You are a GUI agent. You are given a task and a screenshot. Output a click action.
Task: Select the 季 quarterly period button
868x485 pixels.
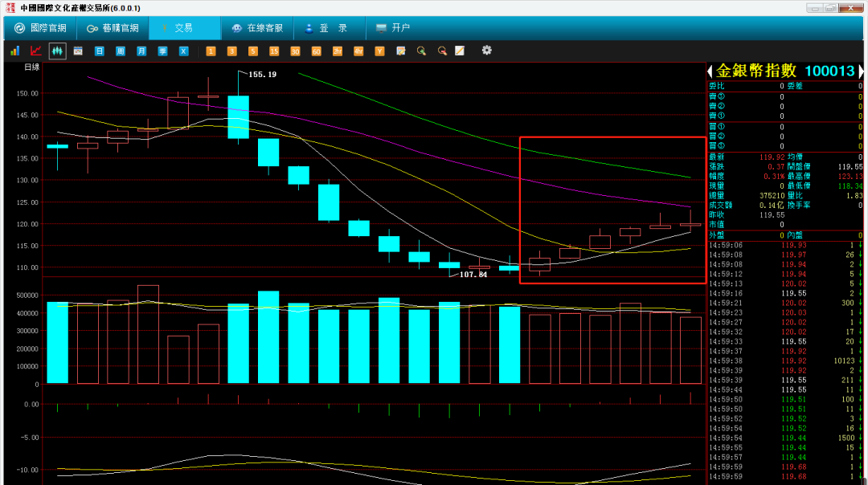click(162, 51)
